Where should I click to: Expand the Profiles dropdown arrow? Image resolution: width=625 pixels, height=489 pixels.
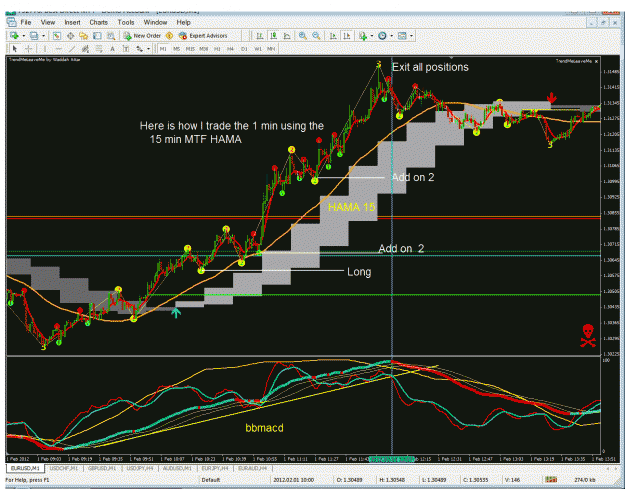(x=43, y=36)
